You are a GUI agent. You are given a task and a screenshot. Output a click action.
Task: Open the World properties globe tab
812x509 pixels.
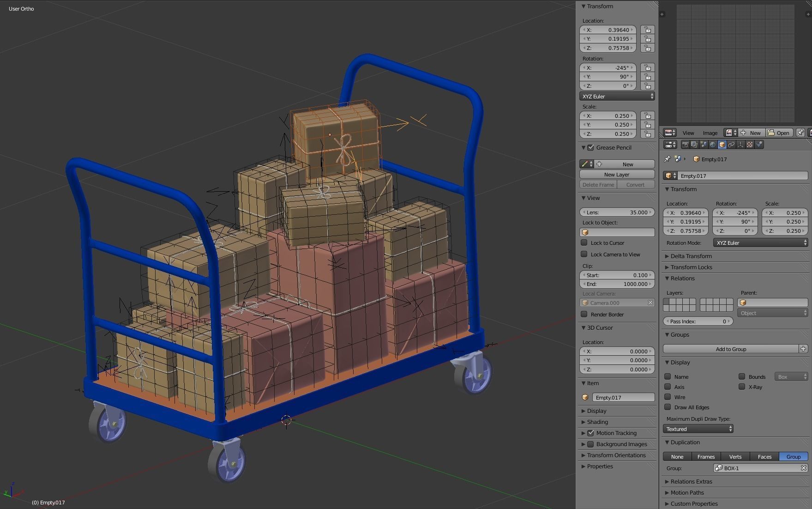(713, 145)
